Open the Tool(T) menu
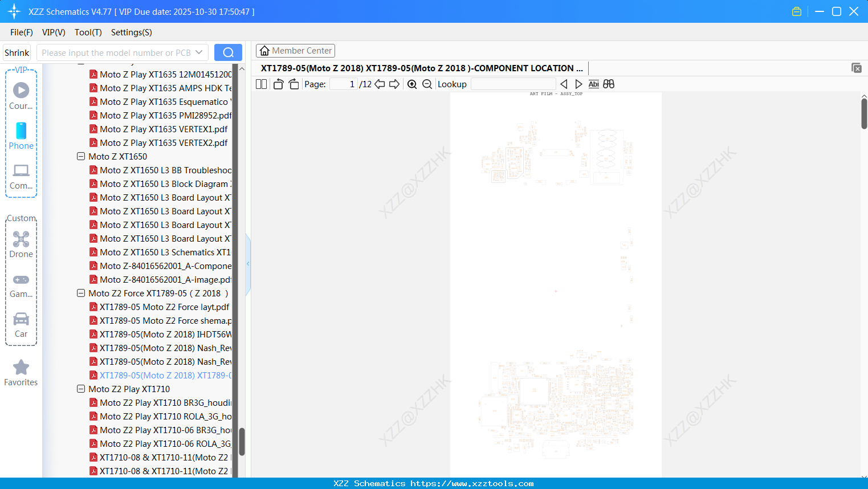 [x=88, y=32]
